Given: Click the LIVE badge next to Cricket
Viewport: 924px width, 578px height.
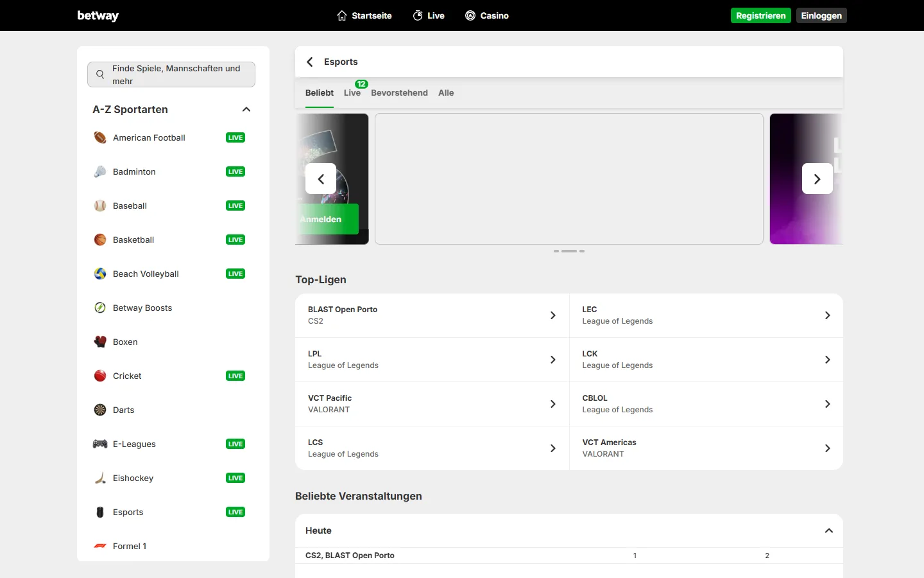Looking at the screenshot, I should (x=235, y=376).
